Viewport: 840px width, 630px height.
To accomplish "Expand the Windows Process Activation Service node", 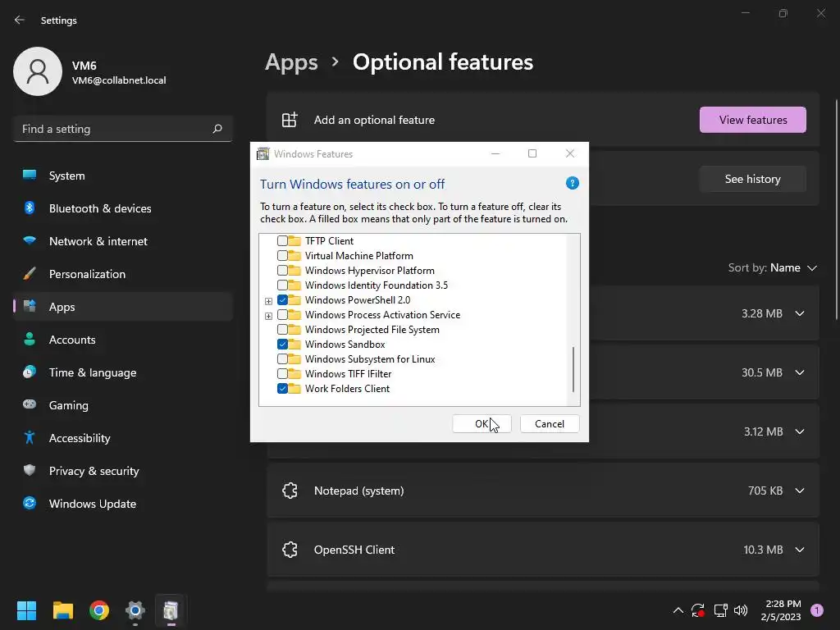I will tap(268, 315).
